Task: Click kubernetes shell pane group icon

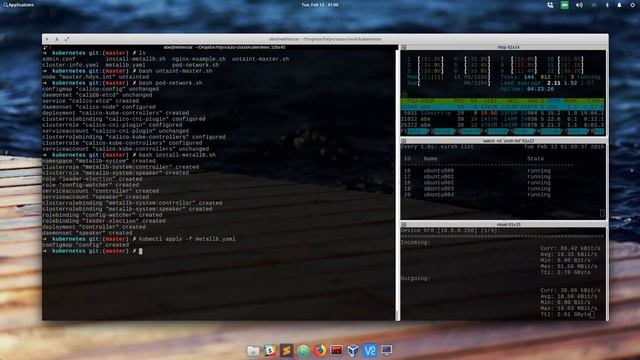Action: tap(45, 47)
